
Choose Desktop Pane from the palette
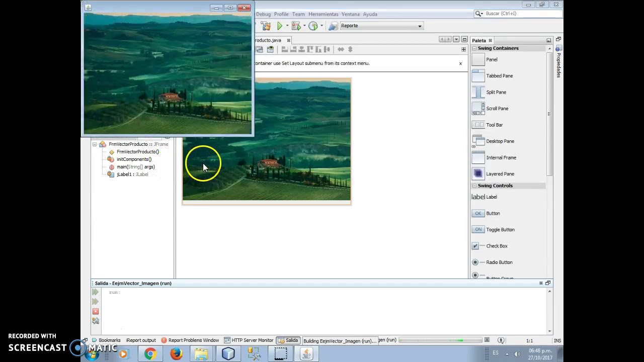click(493, 141)
